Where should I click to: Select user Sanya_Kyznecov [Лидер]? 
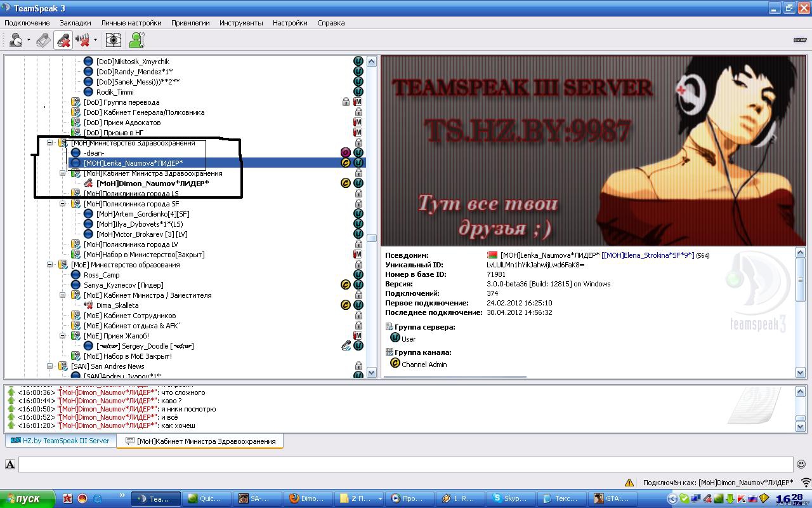123,285
